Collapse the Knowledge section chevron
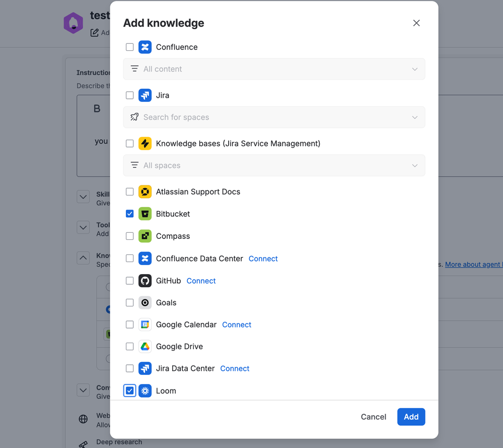Screen dimensions: 503x448 (x=83, y=258)
